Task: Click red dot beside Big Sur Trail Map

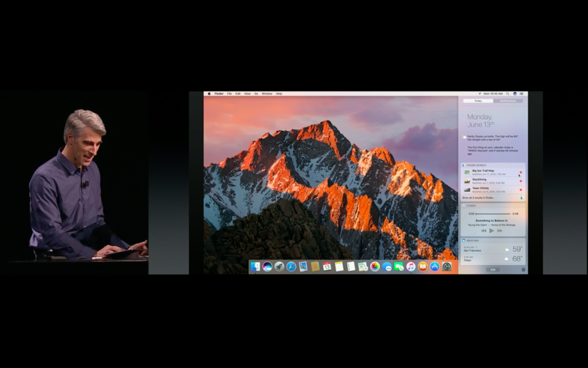Action: click(521, 172)
